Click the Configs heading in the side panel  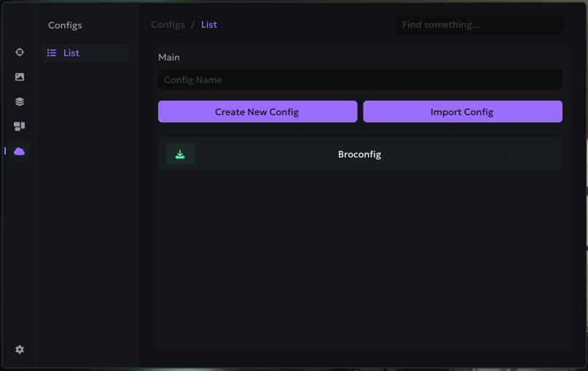tap(65, 26)
